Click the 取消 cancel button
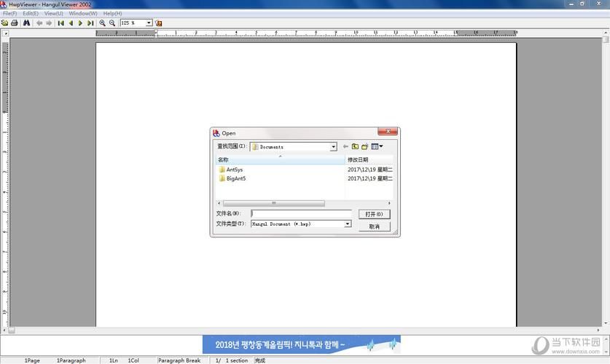 375,226
